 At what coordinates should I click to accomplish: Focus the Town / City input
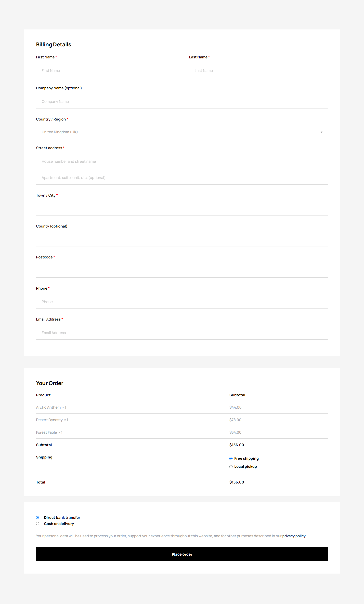(x=182, y=209)
